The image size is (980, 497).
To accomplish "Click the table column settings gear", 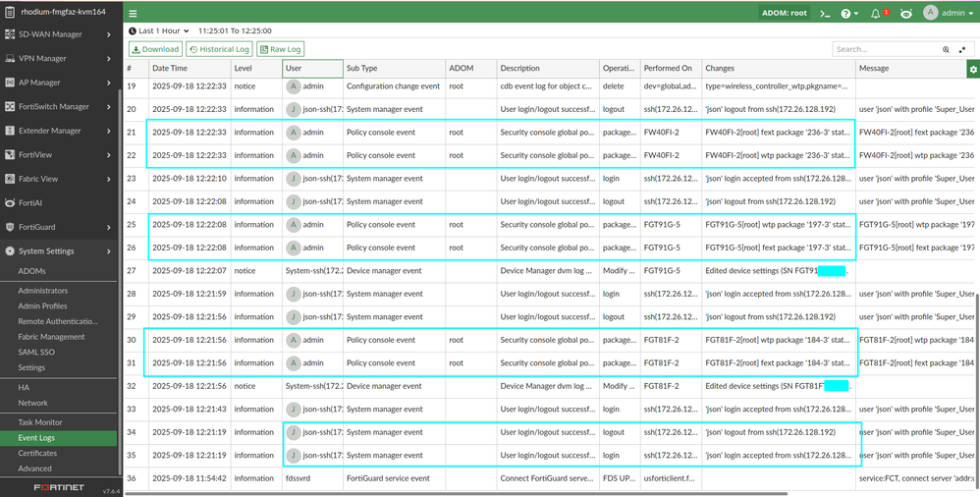I will pyautogui.click(x=972, y=69).
